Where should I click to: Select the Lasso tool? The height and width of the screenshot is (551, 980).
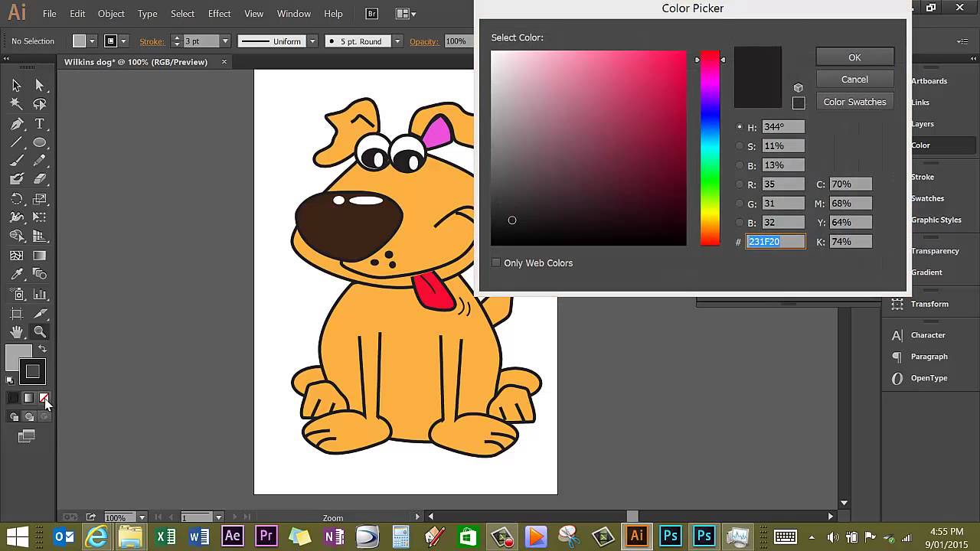[40, 104]
